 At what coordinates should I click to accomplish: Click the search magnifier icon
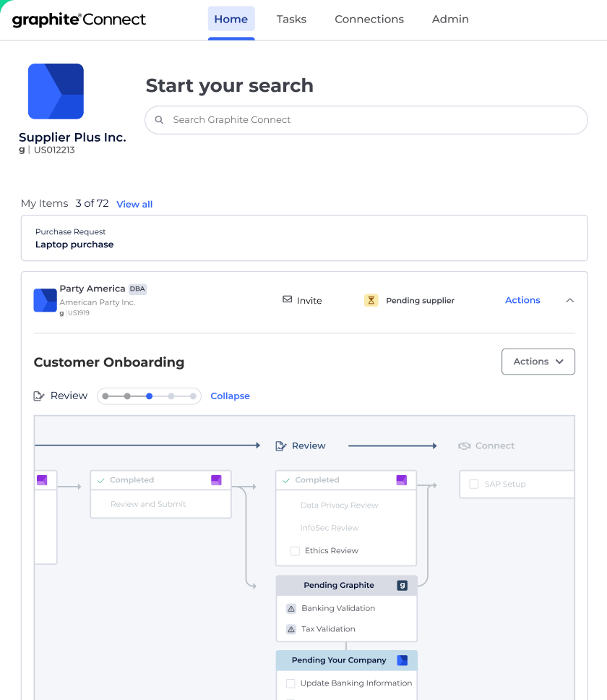[x=160, y=120]
